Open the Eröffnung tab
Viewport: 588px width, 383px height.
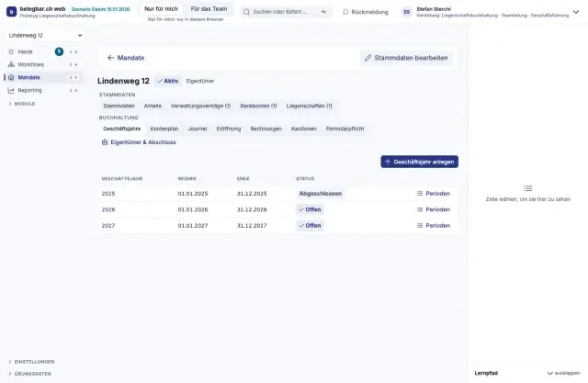click(x=229, y=129)
